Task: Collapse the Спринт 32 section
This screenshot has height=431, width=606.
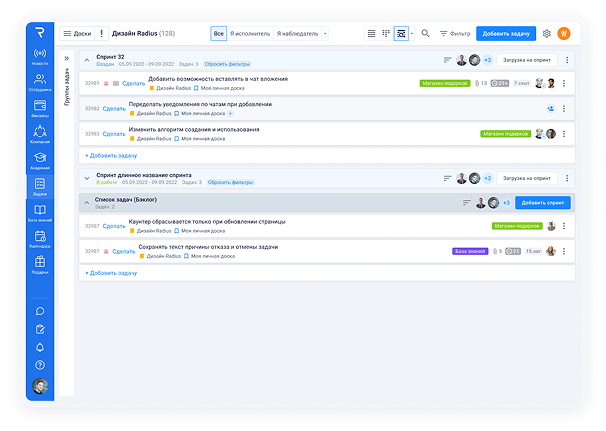Action: 87,60
